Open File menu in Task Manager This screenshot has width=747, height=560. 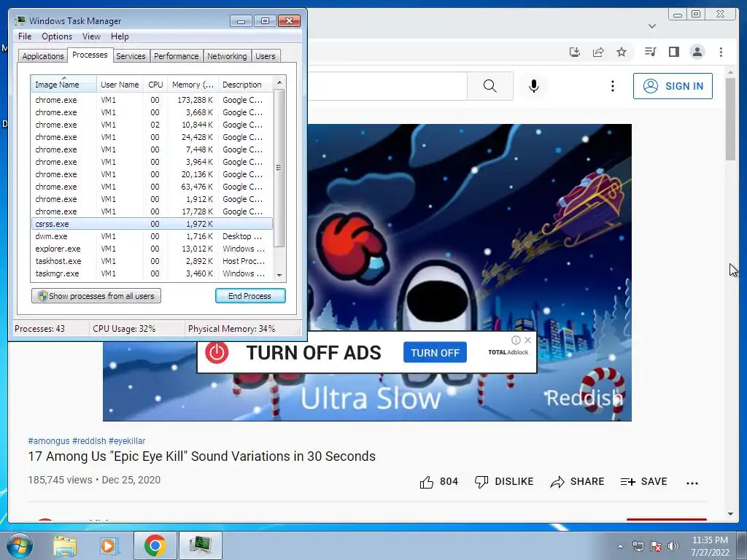[x=25, y=36]
